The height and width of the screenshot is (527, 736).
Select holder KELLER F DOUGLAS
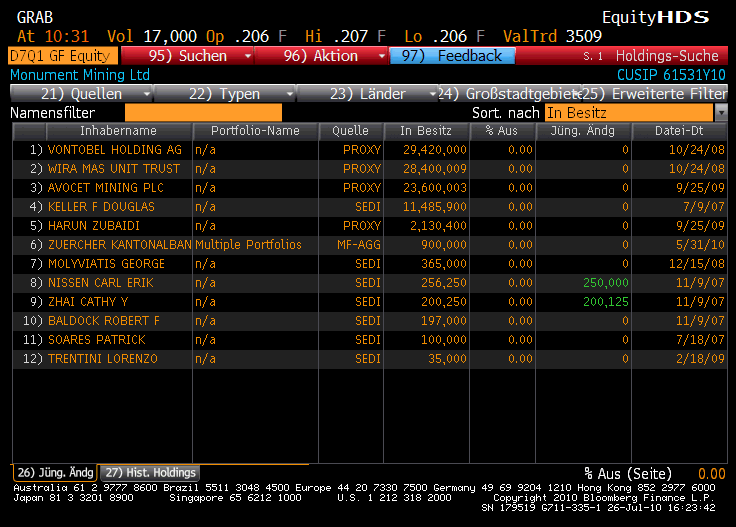tap(101, 207)
